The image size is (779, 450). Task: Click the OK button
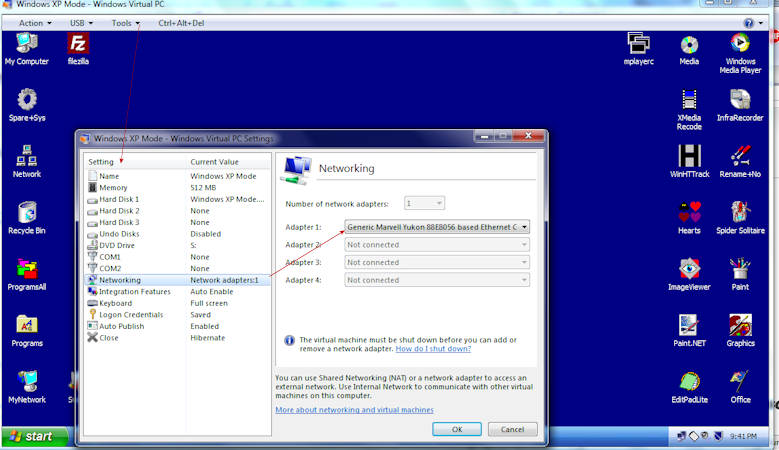457,429
